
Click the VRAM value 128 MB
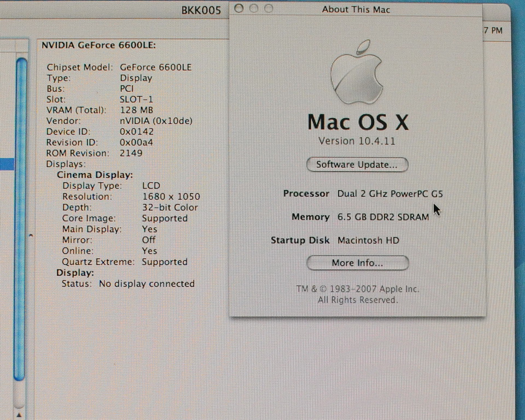point(136,110)
